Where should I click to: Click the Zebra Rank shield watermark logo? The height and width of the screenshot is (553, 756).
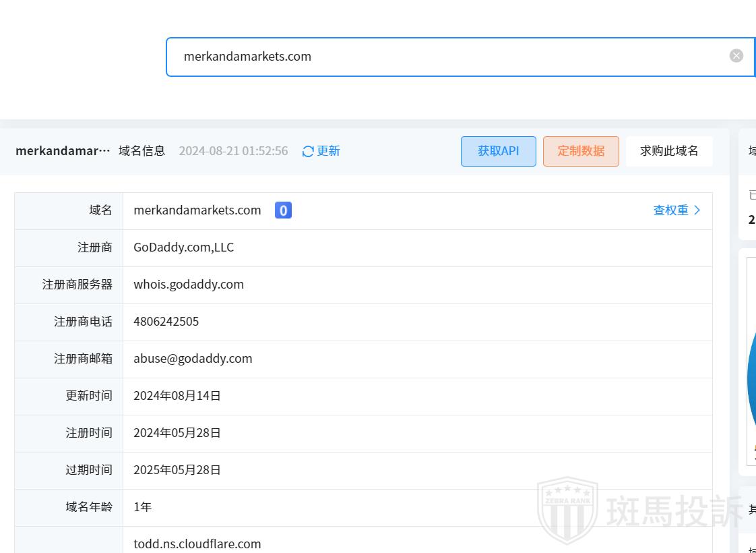point(567,511)
